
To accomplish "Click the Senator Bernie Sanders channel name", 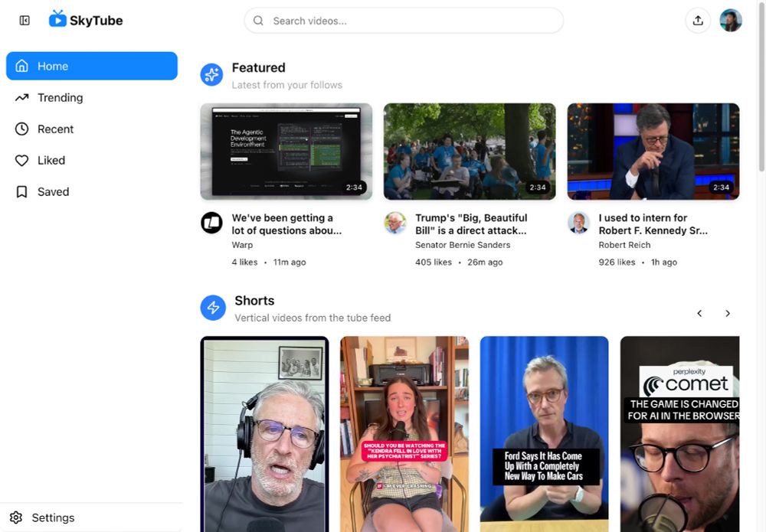I will click(x=463, y=245).
